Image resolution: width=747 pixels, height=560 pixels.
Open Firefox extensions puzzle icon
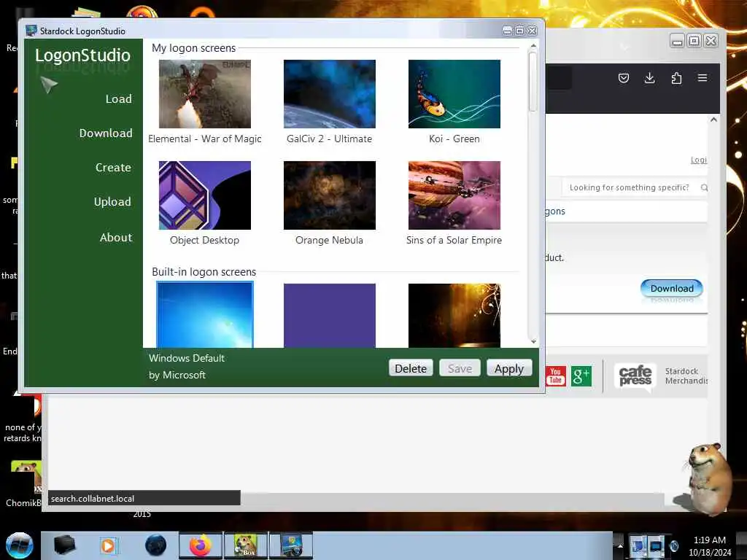coord(676,78)
